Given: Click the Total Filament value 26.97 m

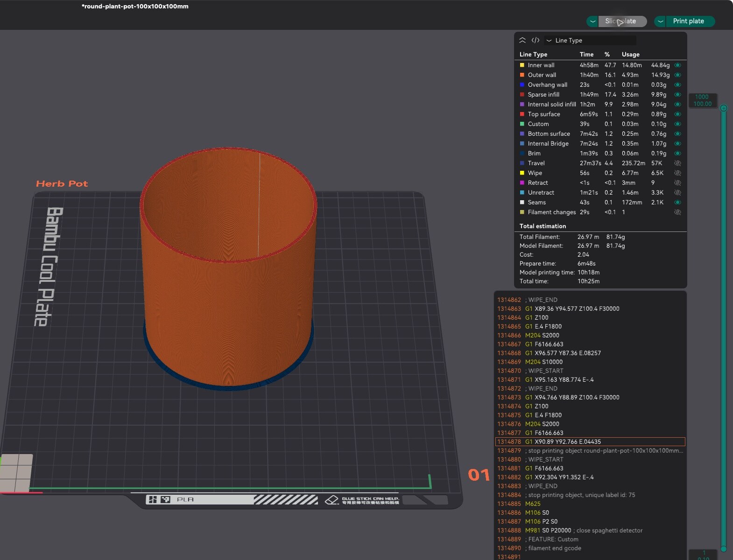Looking at the screenshot, I should click(x=588, y=237).
